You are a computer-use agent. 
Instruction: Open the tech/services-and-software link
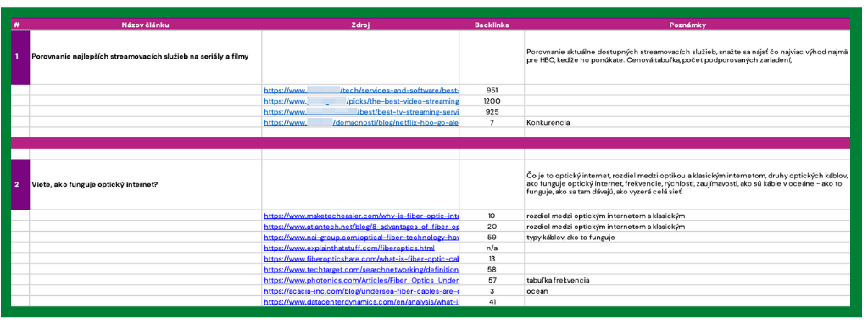click(x=361, y=90)
